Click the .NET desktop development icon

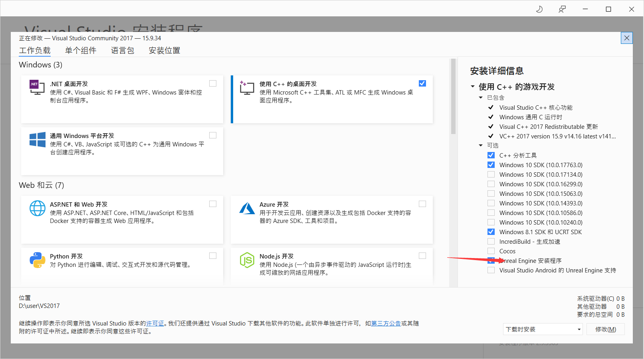pyautogui.click(x=37, y=87)
